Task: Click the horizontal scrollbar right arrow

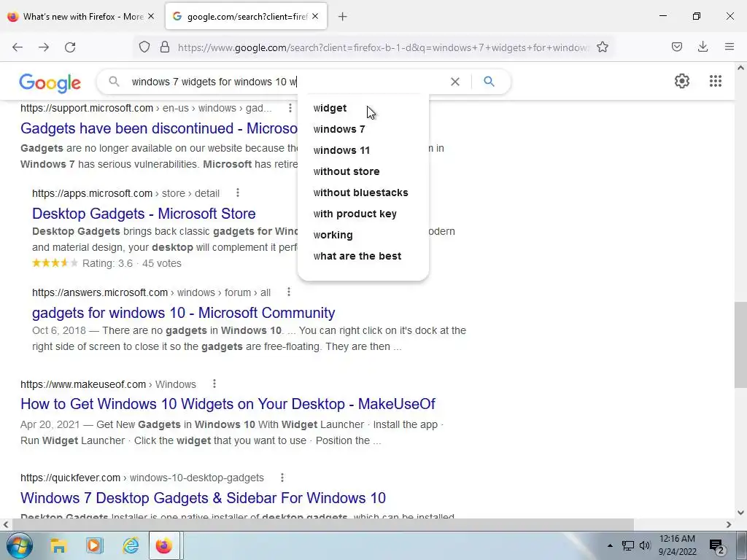Action: [x=729, y=524]
